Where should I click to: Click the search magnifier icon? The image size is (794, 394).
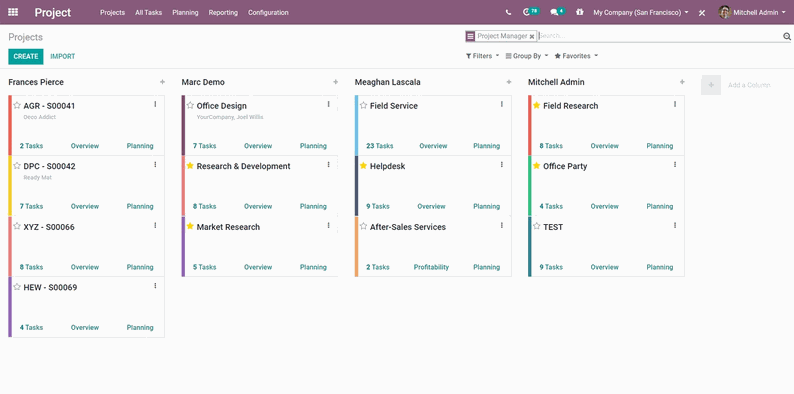(x=787, y=36)
